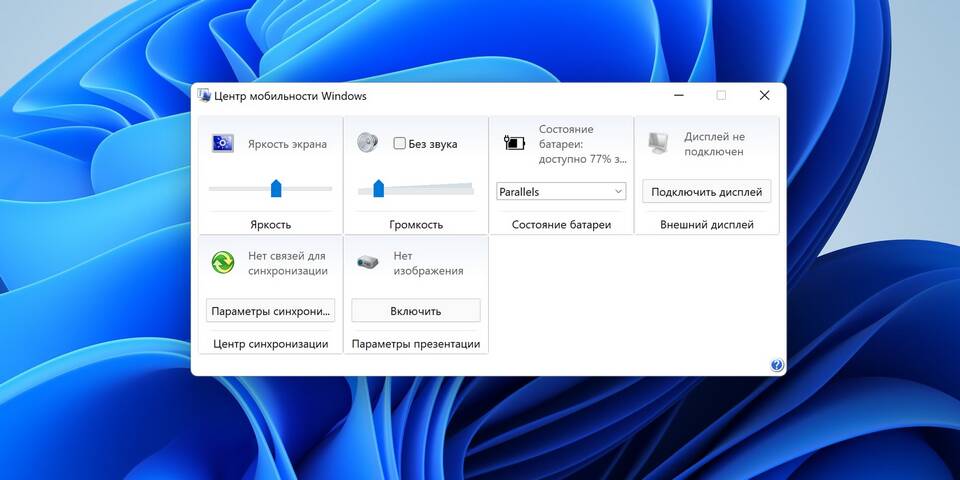The height and width of the screenshot is (480, 960).
Task: Click the volume slider handle
Action: point(378,188)
